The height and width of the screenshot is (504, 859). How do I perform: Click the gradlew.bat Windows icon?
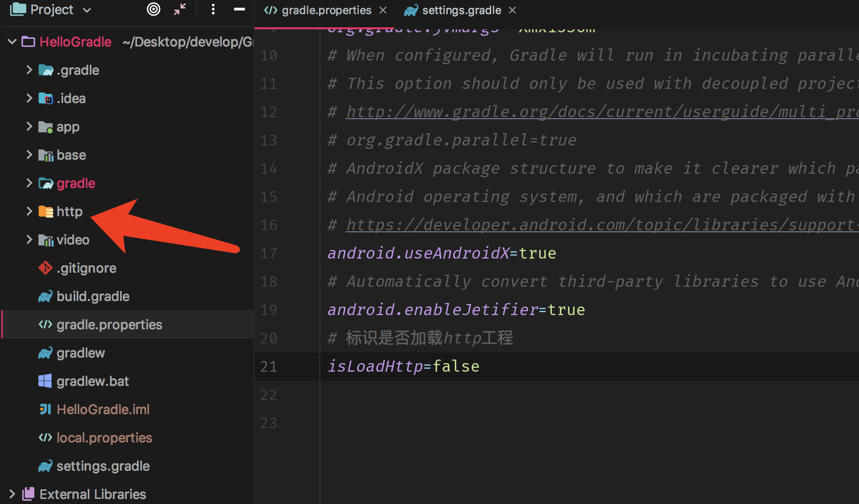coord(45,381)
